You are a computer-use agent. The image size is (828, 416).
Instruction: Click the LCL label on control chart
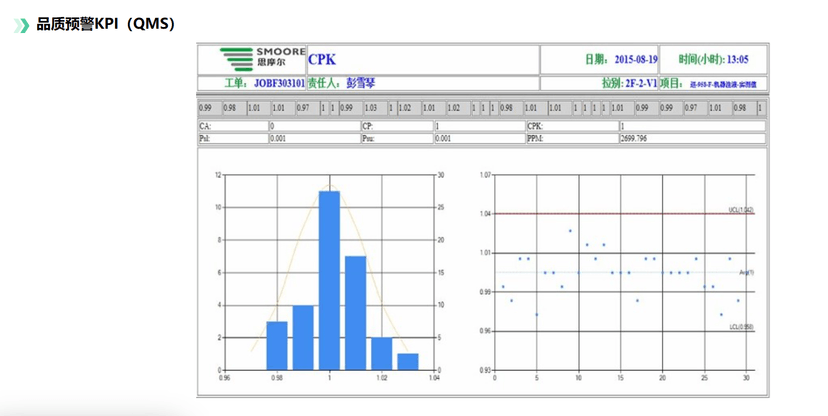[740, 327]
